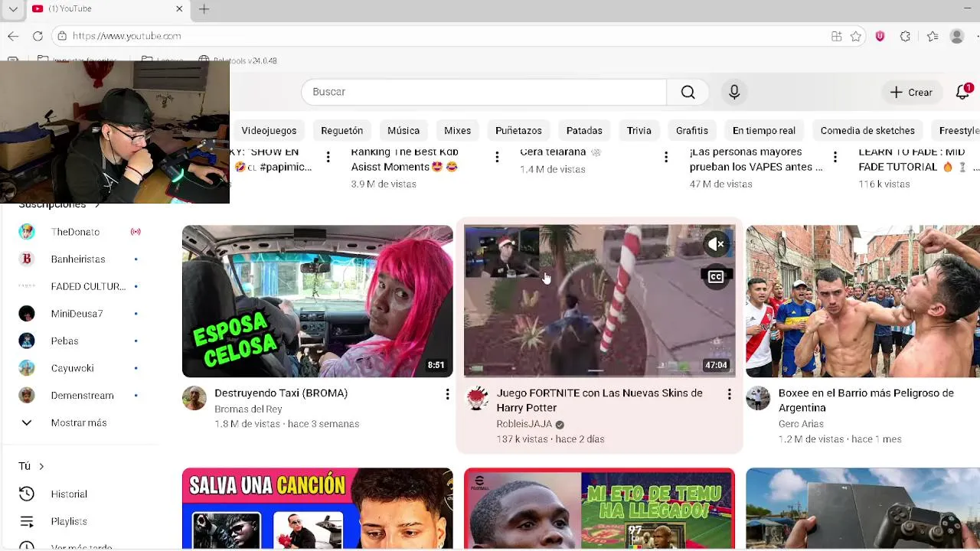Open MI ETO DE TEMU HA LLEGADO thumbnail
The width and height of the screenshot is (980, 551).
click(x=599, y=509)
